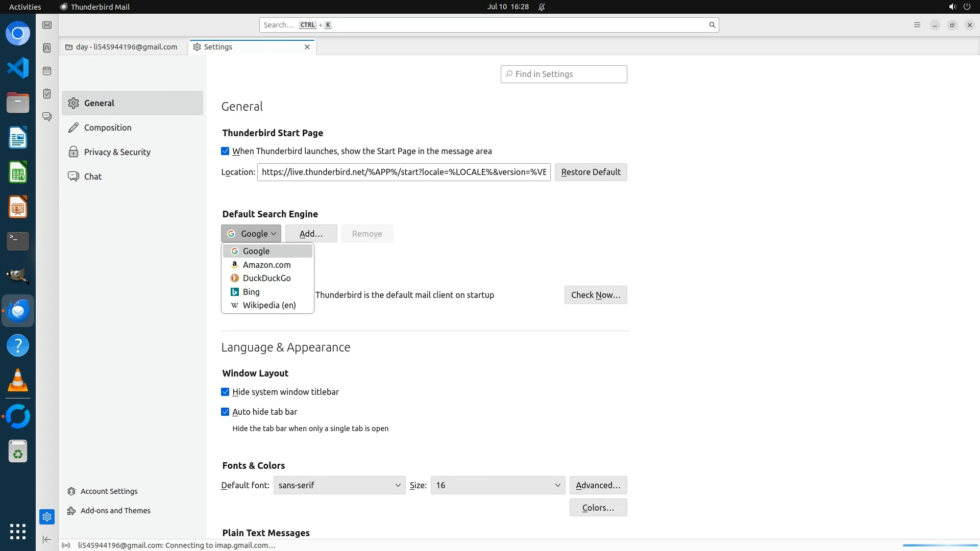Viewport: 980px width, 551px height.
Task: Open the Colors… dialog button
Action: (598, 508)
